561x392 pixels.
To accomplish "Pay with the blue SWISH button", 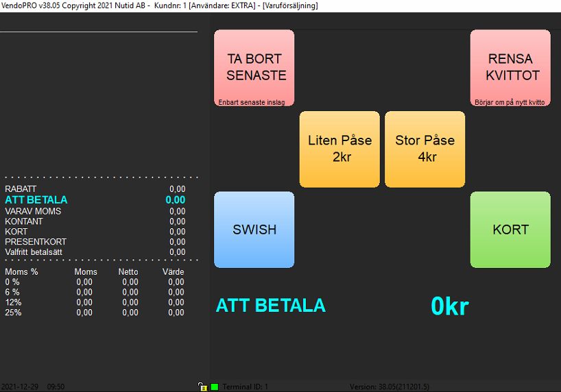I will click(254, 230).
